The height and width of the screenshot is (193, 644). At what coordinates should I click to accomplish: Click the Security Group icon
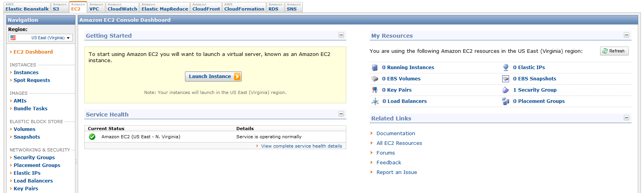click(506, 90)
